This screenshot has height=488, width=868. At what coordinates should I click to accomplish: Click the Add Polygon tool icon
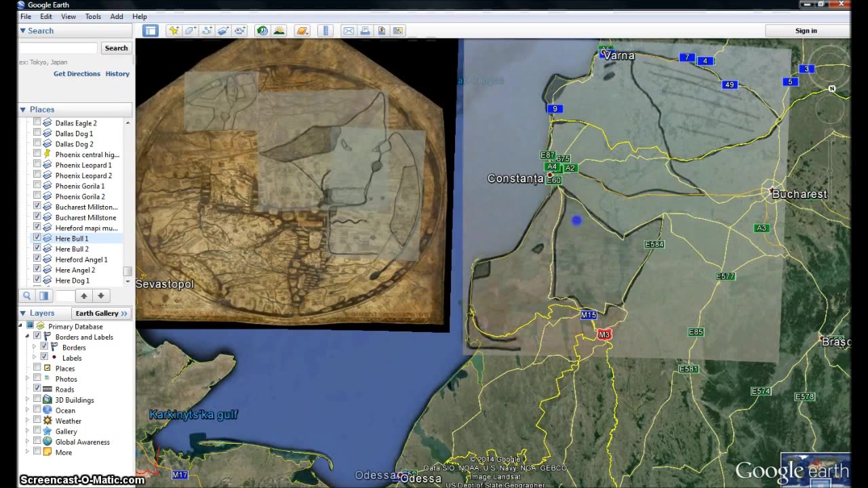[191, 30]
